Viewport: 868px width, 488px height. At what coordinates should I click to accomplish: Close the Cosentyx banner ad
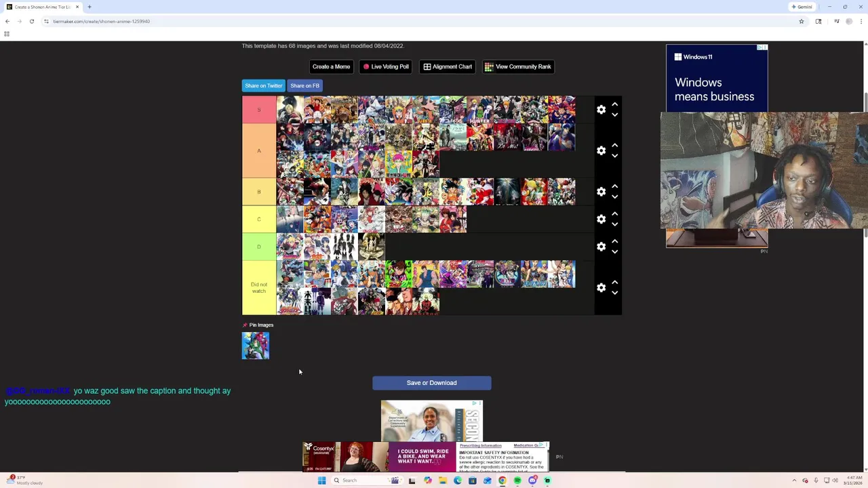click(x=547, y=445)
